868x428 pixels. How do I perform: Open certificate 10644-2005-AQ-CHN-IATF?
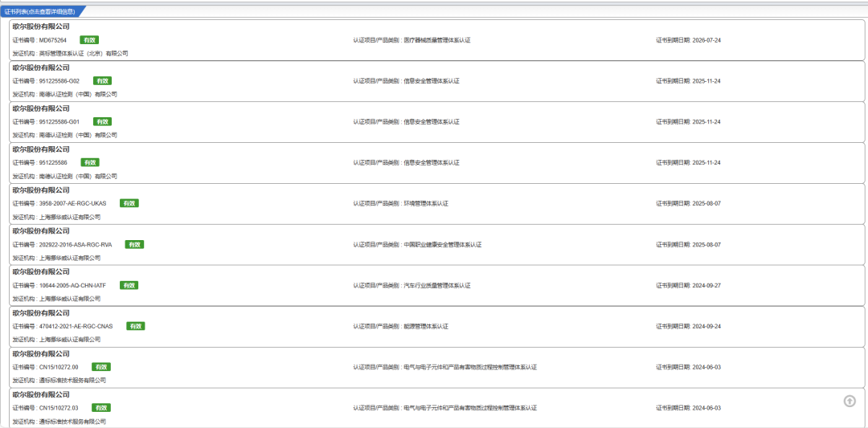pos(72,286)
